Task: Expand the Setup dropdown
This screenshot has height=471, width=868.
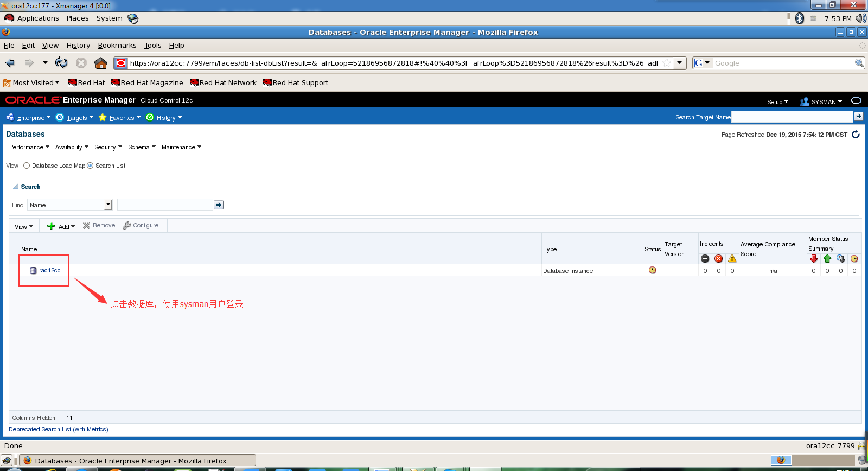Action: [x=777, y=102]
